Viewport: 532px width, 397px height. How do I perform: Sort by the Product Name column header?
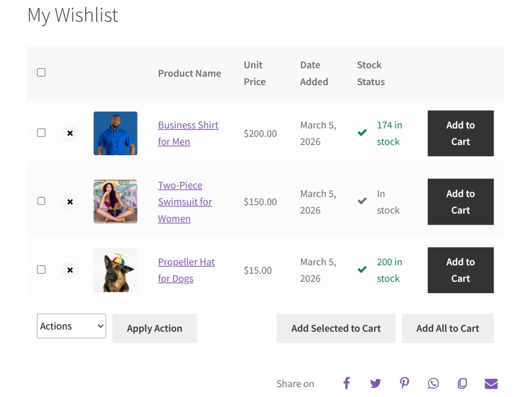pos(189,73)
